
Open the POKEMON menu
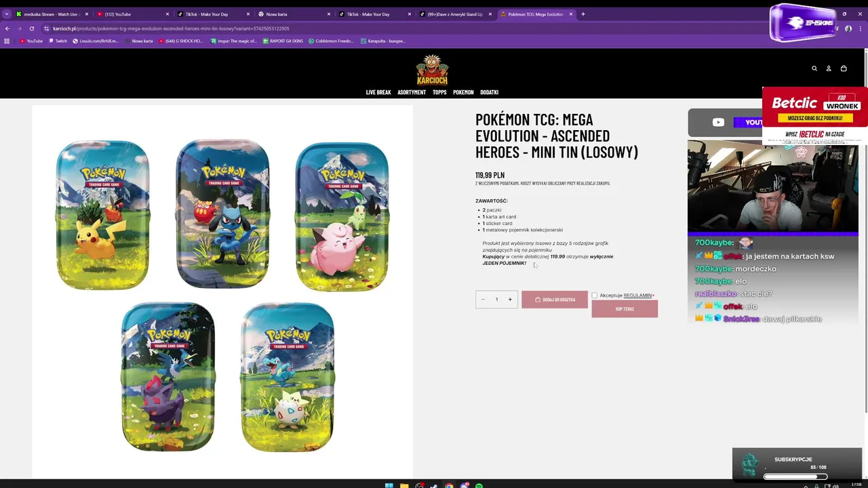(x=463, y=92)
